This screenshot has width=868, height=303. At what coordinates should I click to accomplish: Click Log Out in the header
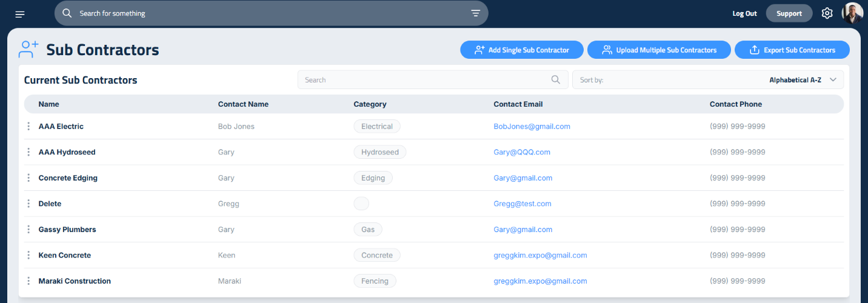click(744, 14)
